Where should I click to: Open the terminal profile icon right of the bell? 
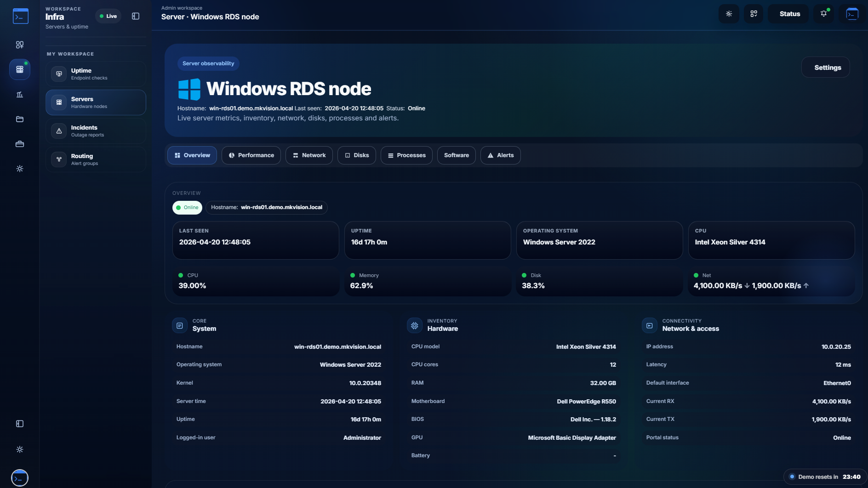(x=852, y=14)
